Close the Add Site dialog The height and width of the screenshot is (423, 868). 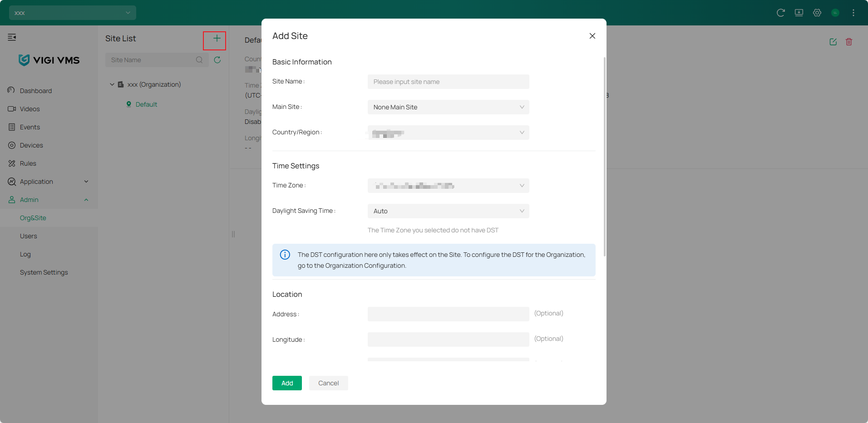[x=592, y=36]
